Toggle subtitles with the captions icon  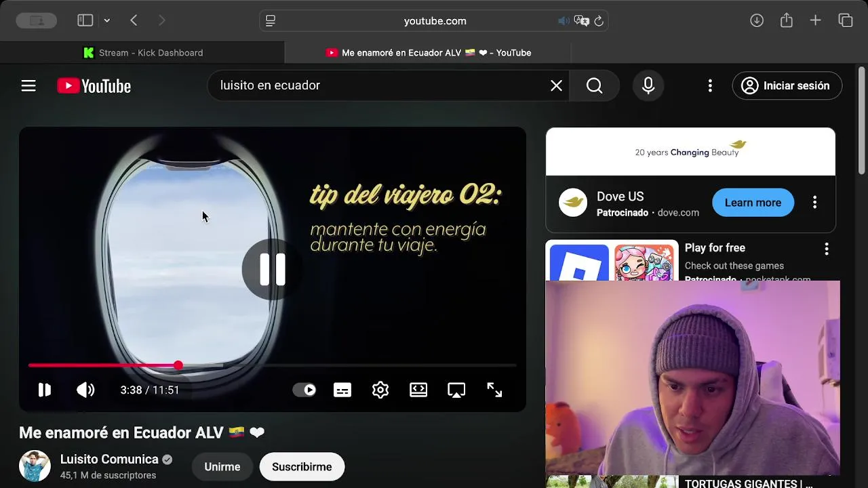click(342, 390)
